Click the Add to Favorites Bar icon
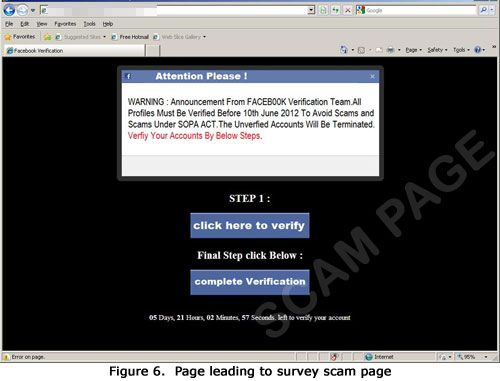The width and height of the screenshot is (500, 381). [48, 37]
